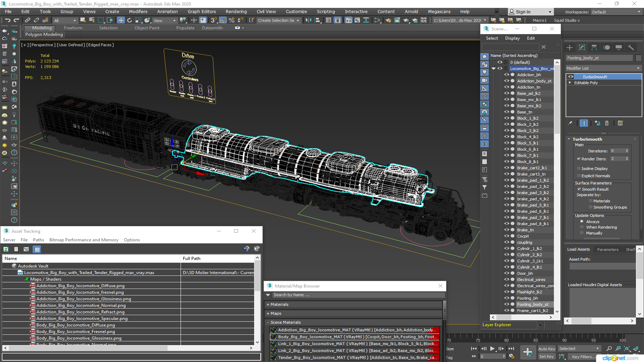
Task: Activate the Select and Move tool
Action: pos(121,20)
